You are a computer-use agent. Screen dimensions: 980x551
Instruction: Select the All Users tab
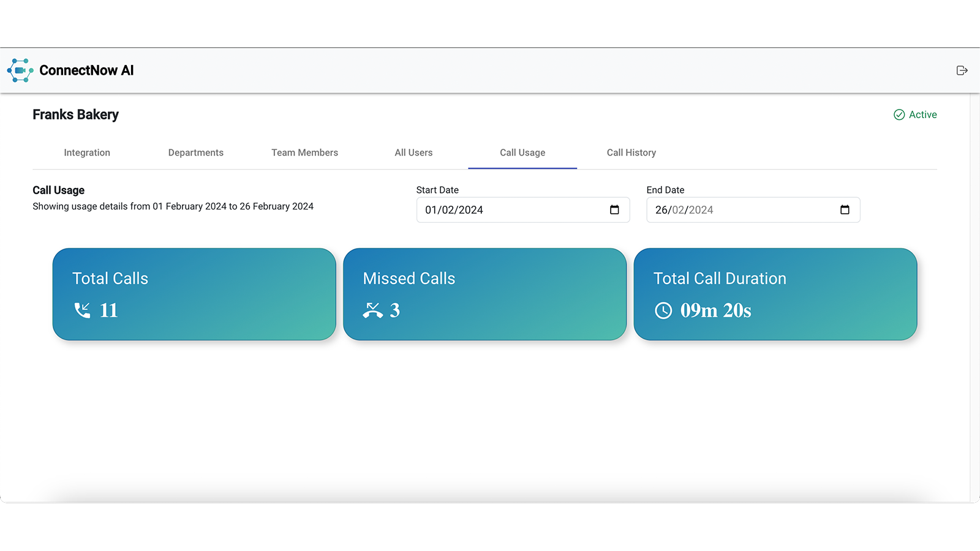click(413, 152)
